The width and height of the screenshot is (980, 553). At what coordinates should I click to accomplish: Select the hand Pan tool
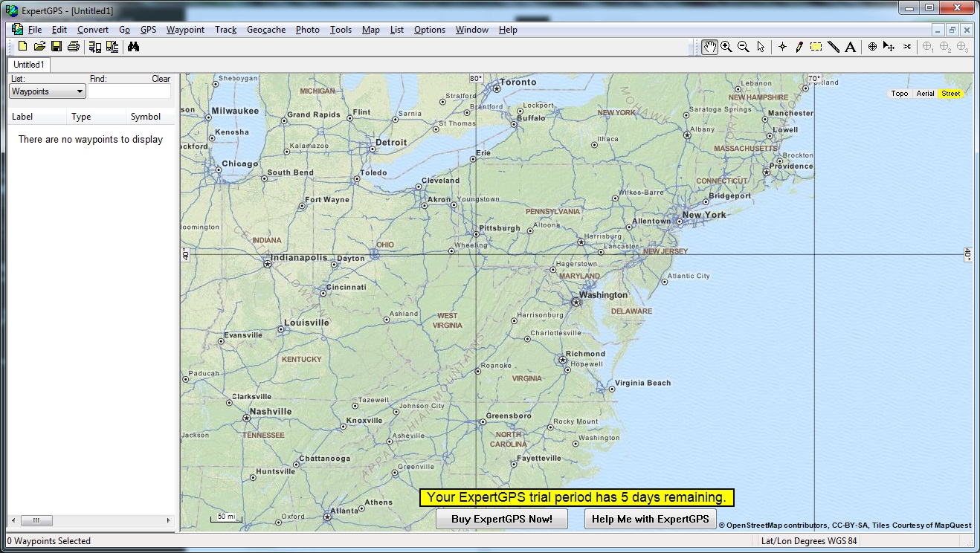pos(709,46)
